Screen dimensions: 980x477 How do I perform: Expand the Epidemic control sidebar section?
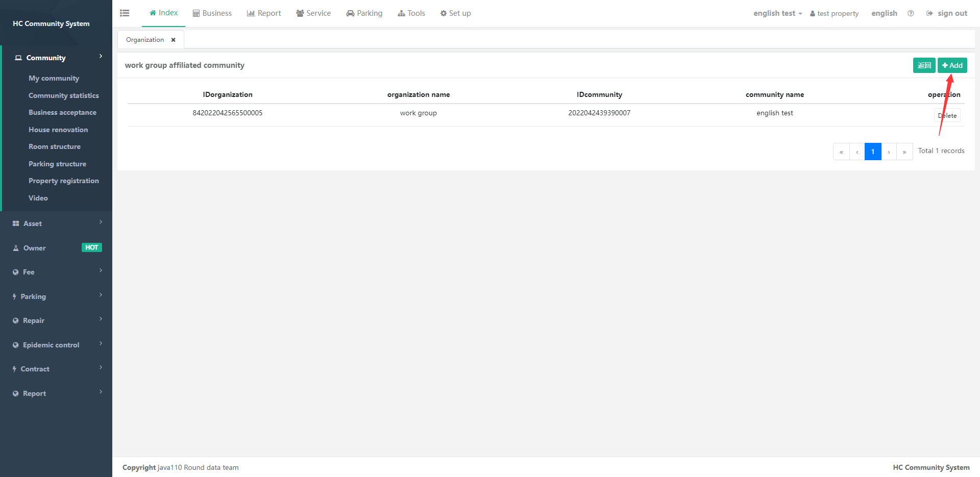[x=51, y=345]
